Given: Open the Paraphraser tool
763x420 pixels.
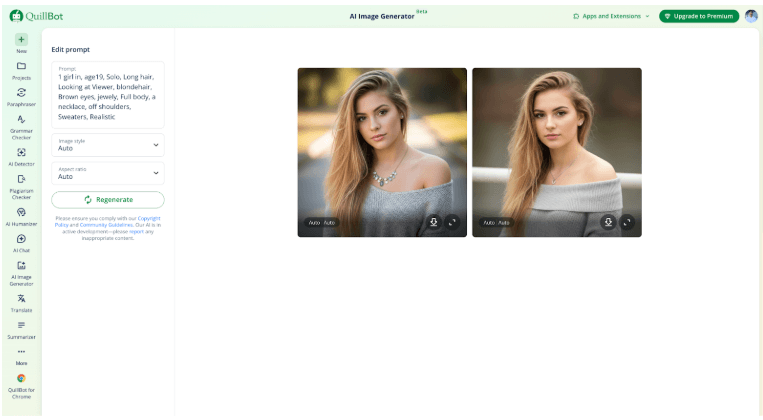Looking at the screenshot, I should [x=21, y=93].
